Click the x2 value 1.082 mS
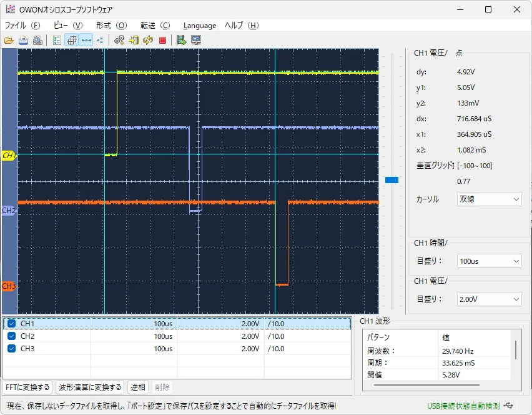532x415 pixels. [x=471, y=150]
